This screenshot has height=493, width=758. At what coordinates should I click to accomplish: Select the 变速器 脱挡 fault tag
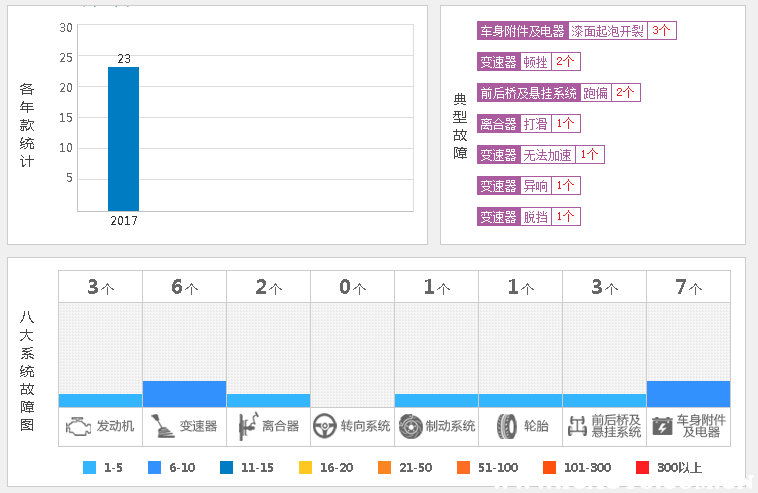pos(535,217)
